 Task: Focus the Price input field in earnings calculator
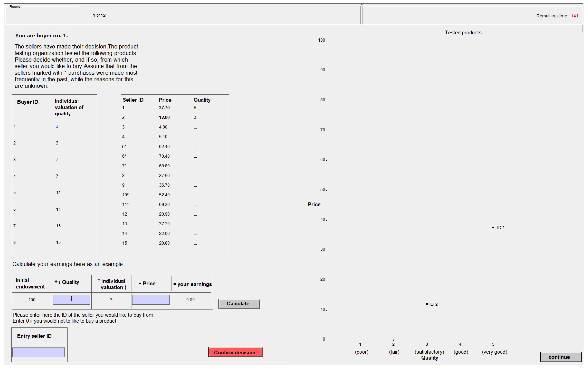pos(151,300)
